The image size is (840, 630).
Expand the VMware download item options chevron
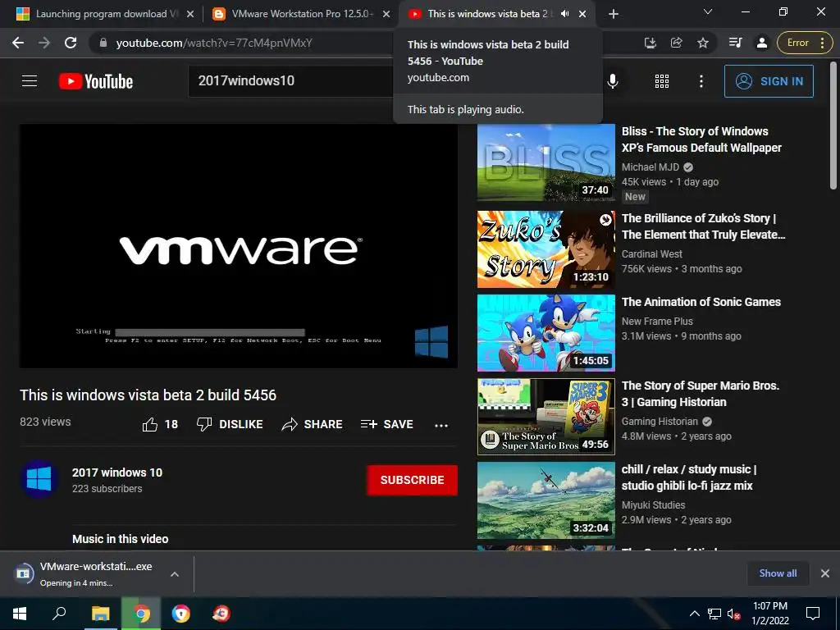tap(174, 574)
